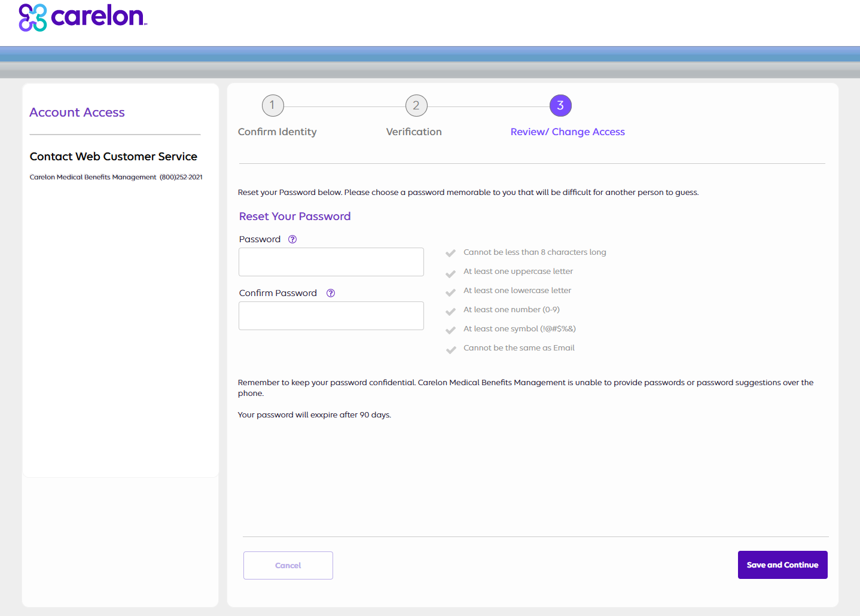Select step 2 circle in progress bar
Screen dimensions: 860x616
(x=416, y=106)
